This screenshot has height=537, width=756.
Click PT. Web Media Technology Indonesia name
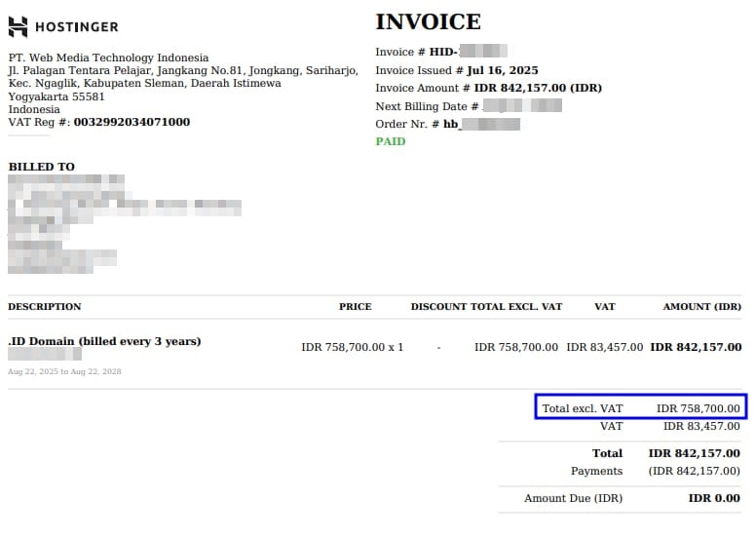104,58
